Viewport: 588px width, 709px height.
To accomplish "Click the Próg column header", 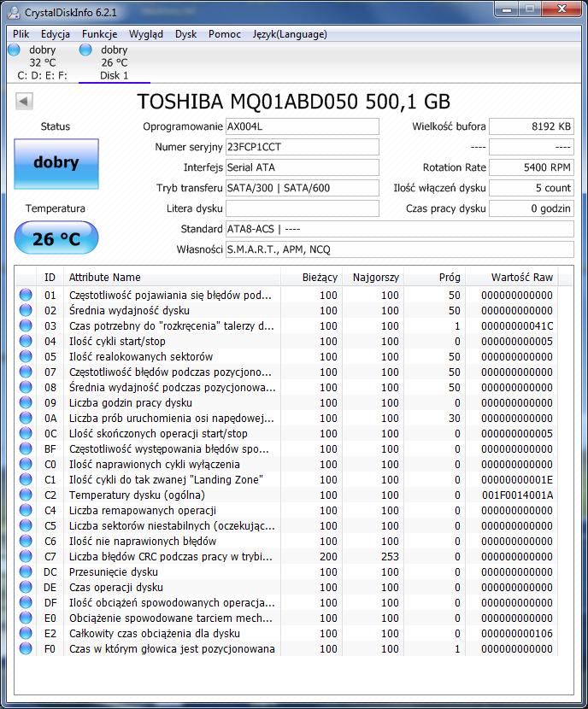I will tap(435, 277).
